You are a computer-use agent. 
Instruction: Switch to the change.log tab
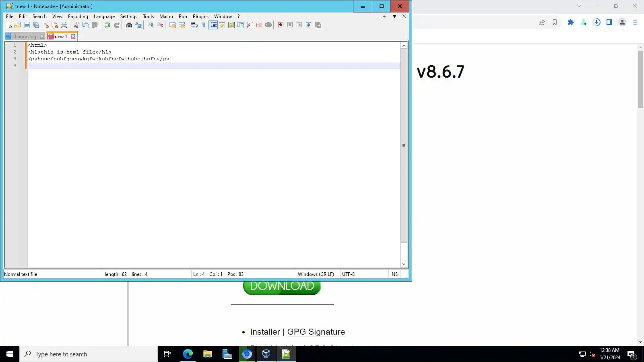[24, 37]
